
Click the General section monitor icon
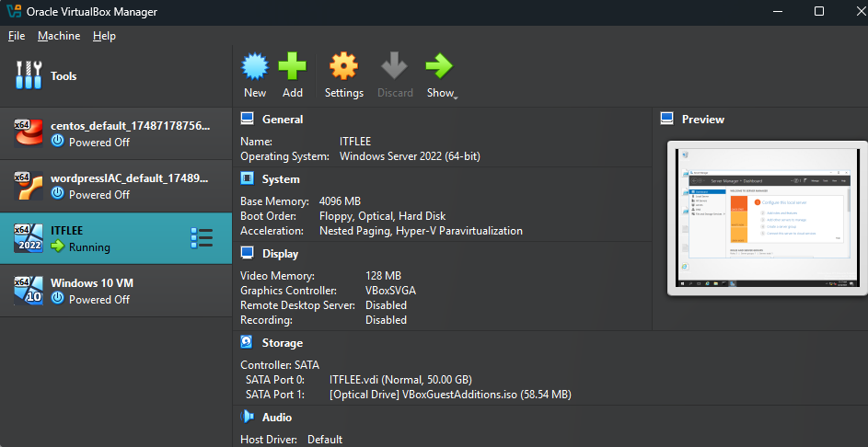247,119
